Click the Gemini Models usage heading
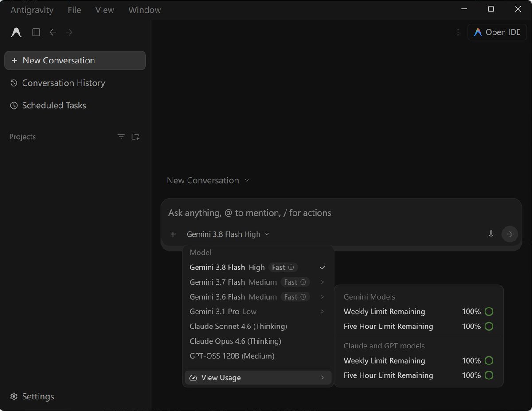This screenshot has width=532, height=411. click(369, 296)
